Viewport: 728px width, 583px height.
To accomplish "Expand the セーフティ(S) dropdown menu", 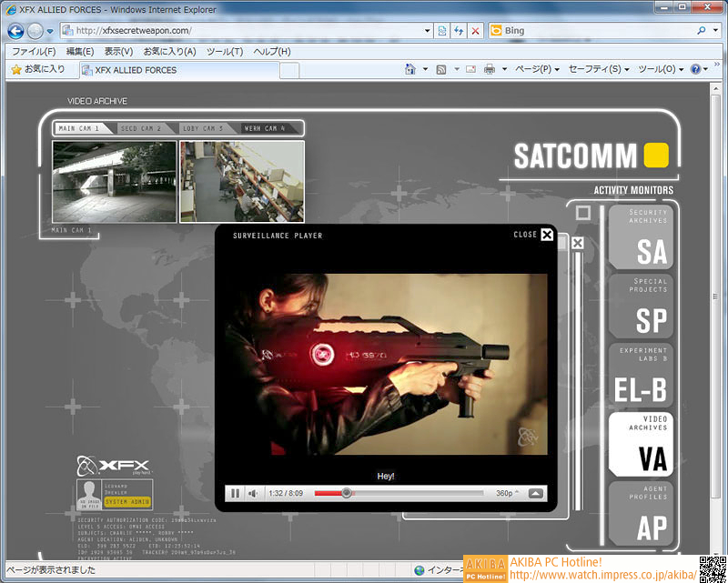I will click(599, 69).
